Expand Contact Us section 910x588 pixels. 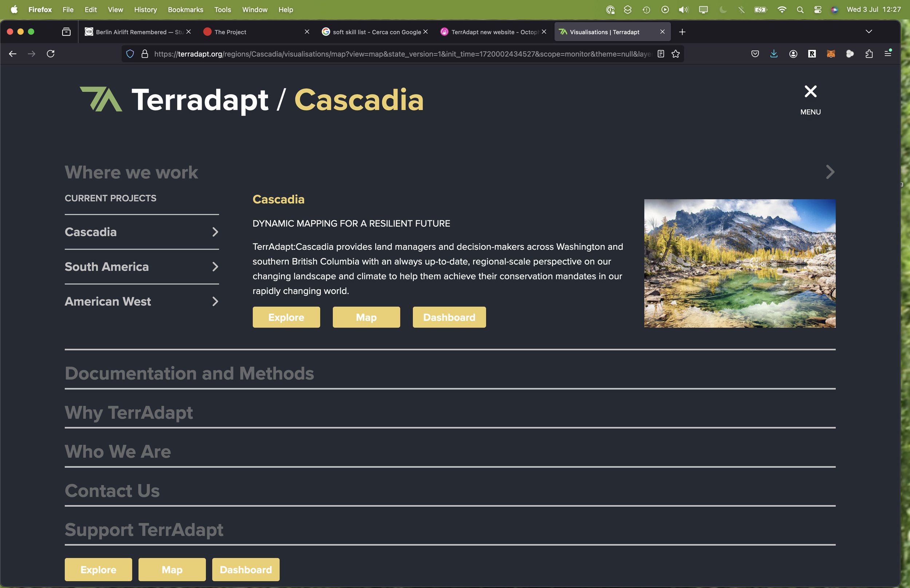[x=450, y=491]
